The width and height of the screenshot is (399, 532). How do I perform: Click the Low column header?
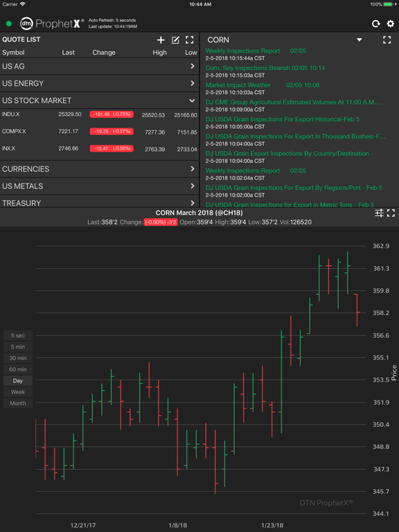[191, 53]
